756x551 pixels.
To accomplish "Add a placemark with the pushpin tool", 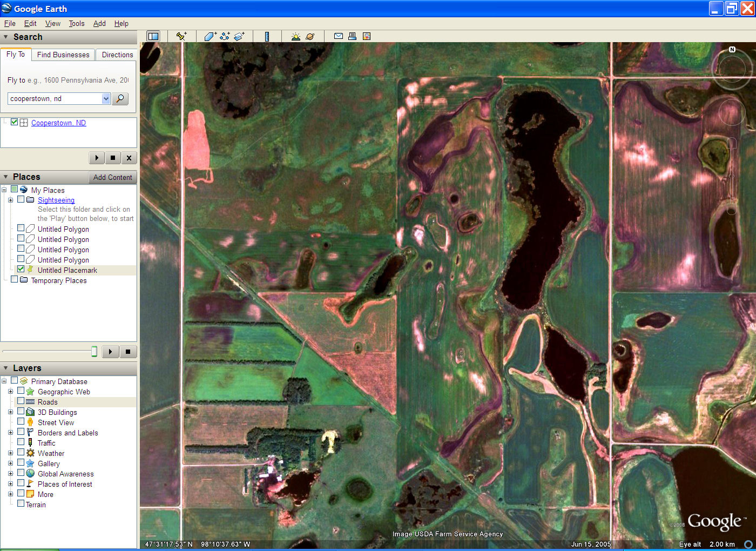I will click(x=181, y=36).
